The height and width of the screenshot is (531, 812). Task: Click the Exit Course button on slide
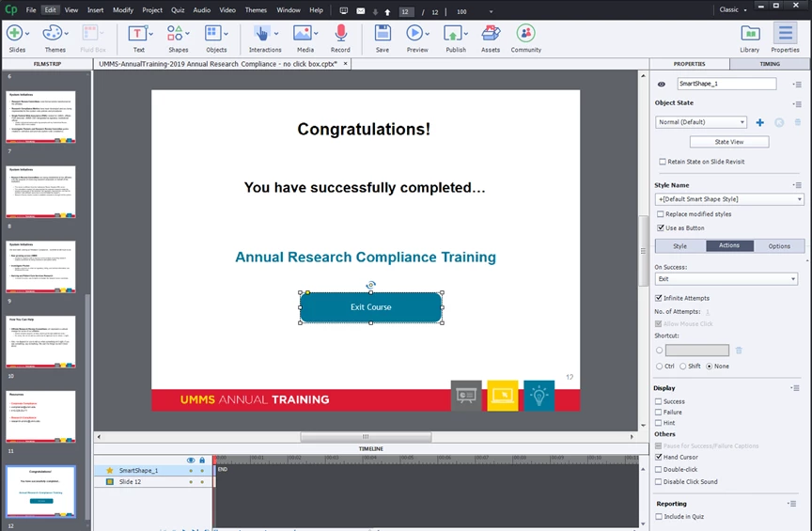371,307
